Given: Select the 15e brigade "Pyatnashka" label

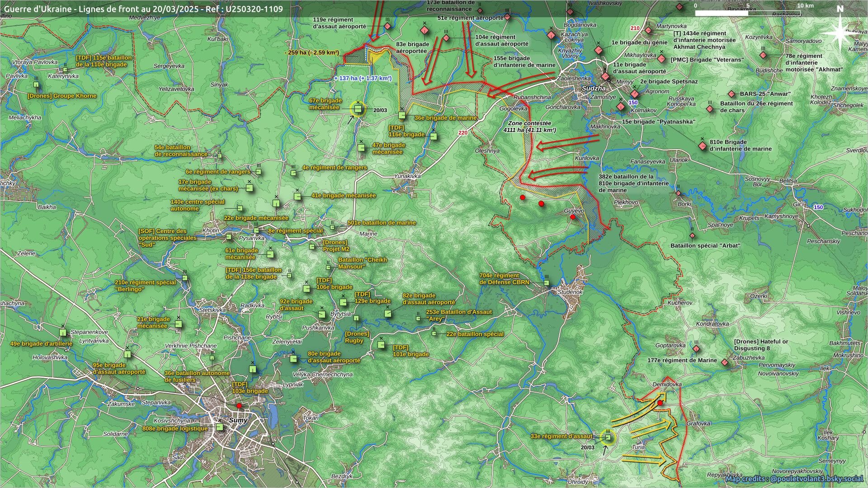Looking at the screenshot, I should [x=658, y=122].
